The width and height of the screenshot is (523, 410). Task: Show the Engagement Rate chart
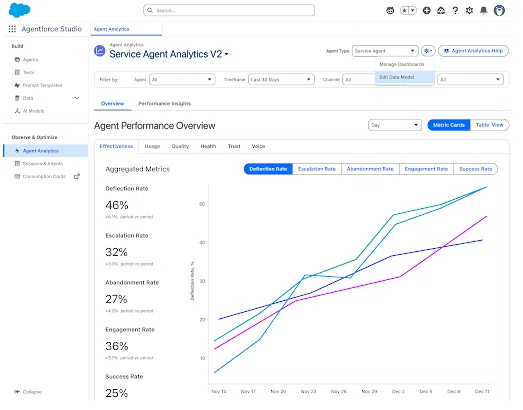426,169
